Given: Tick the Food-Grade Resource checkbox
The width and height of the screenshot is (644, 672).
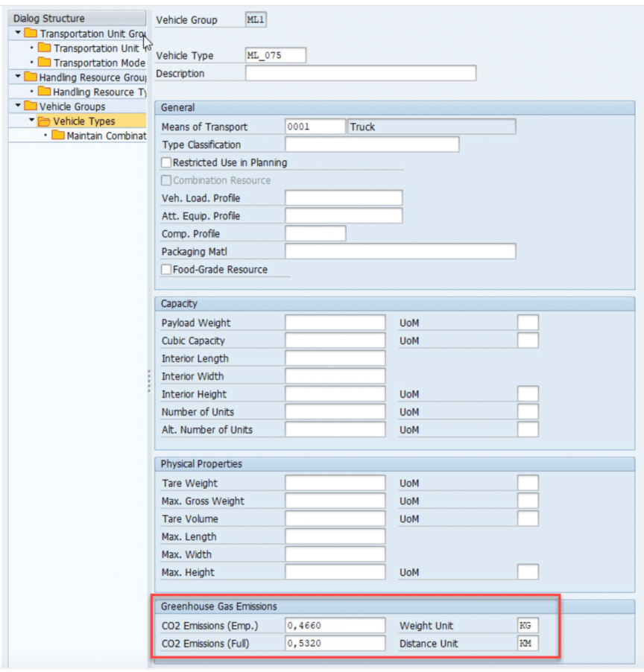Looking at the screenshot, I should point(166,270).
